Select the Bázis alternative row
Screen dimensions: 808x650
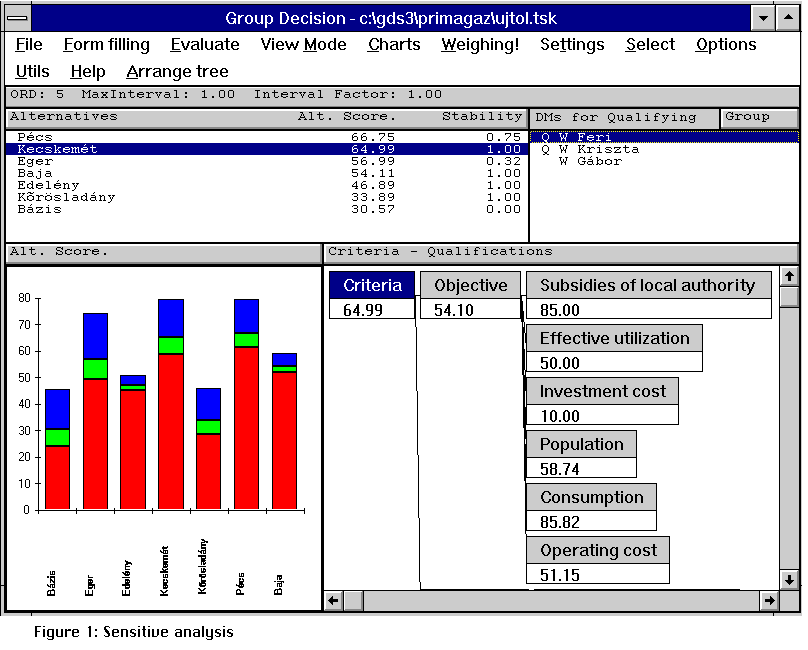(267, 209)
